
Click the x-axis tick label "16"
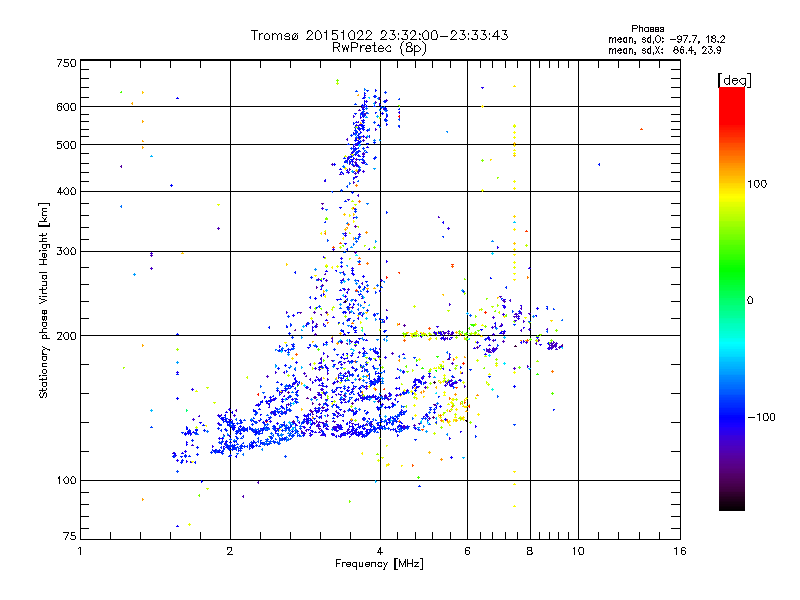(680, 551)
